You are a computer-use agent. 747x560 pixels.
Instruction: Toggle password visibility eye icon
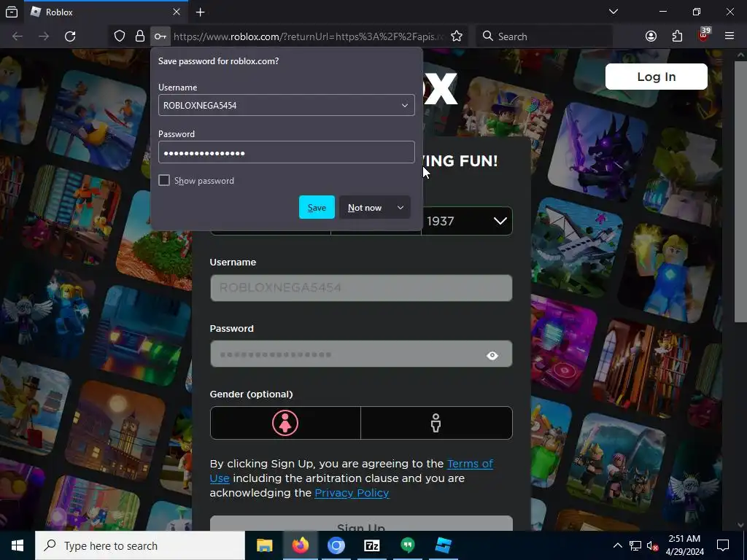tap(492, 355)
